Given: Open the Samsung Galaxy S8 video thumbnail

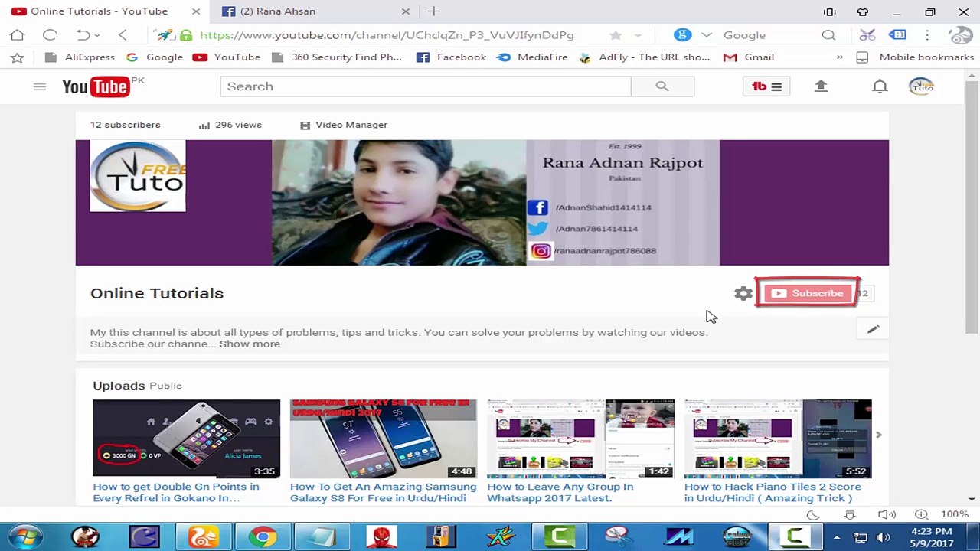Looking at the screenshot, I should click(x=384, y=439).
